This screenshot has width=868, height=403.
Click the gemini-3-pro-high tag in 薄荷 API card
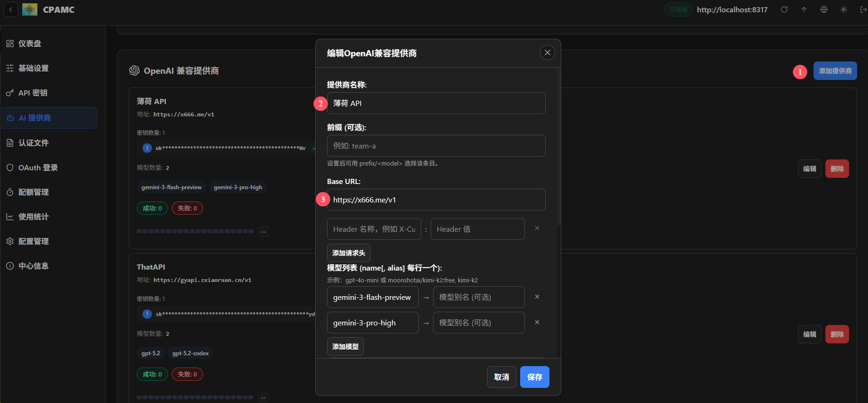pos(238,187)
